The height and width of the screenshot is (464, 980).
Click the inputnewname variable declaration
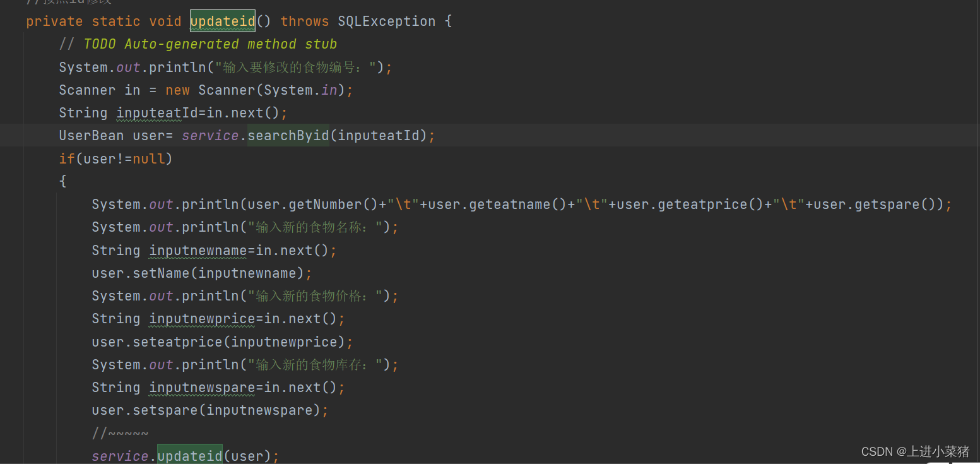point(198,250)
